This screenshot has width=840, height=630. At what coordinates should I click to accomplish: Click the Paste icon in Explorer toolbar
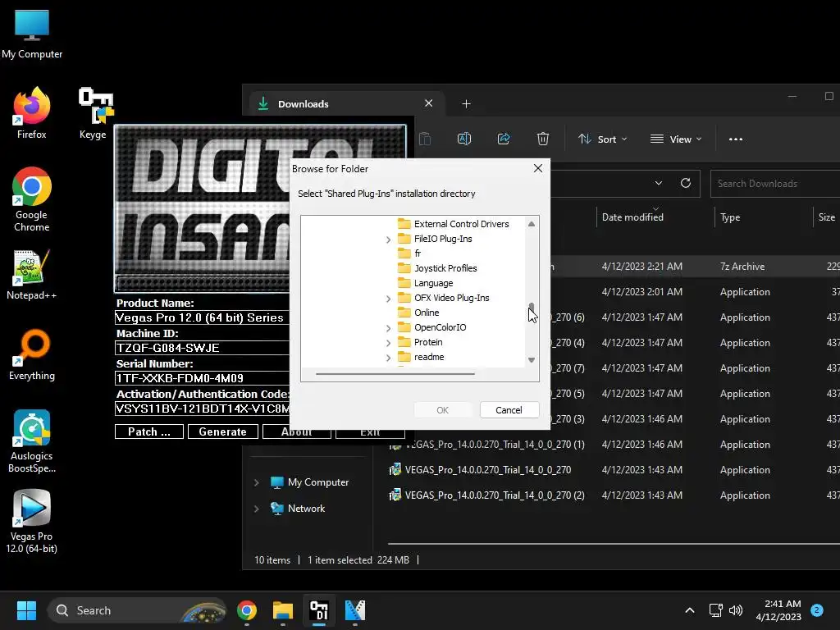[425, 139]
